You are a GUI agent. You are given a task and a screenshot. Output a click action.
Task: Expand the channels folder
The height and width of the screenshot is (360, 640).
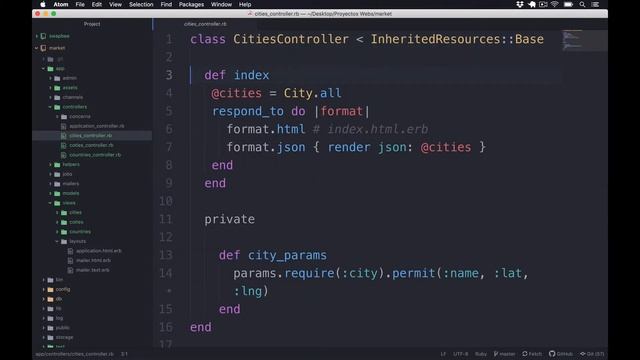(x=51, y=97)
